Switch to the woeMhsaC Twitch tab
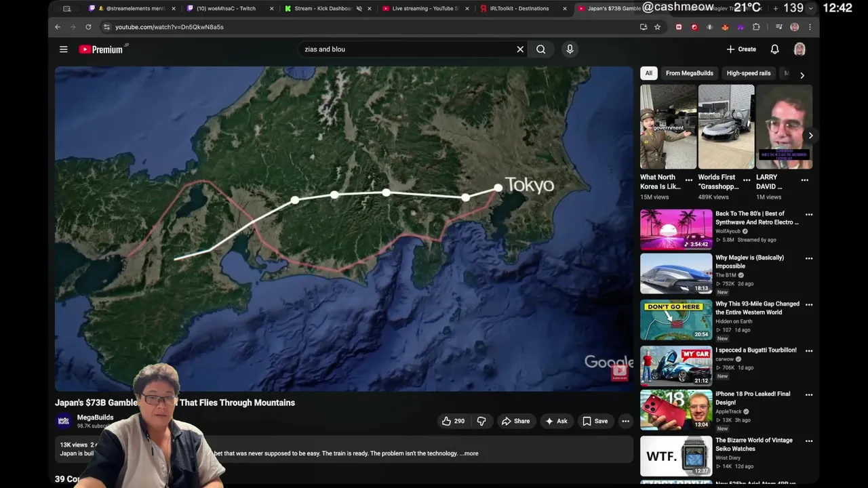 coord(231,9)
